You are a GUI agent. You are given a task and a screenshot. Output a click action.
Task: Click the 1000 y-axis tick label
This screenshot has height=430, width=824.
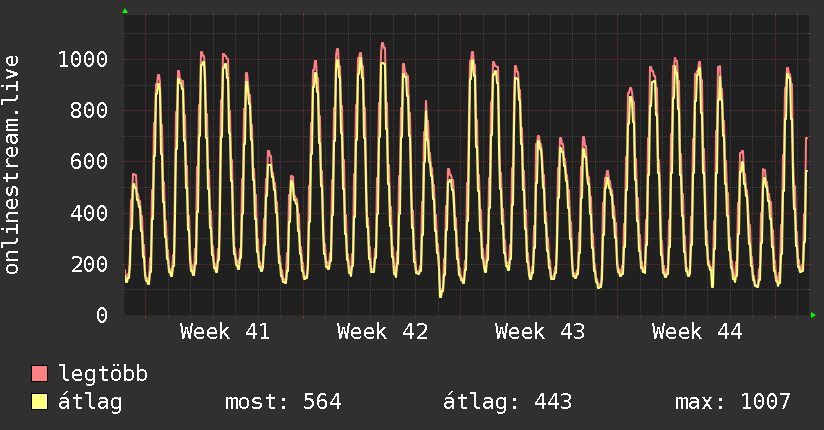click(x=83, y=59)
